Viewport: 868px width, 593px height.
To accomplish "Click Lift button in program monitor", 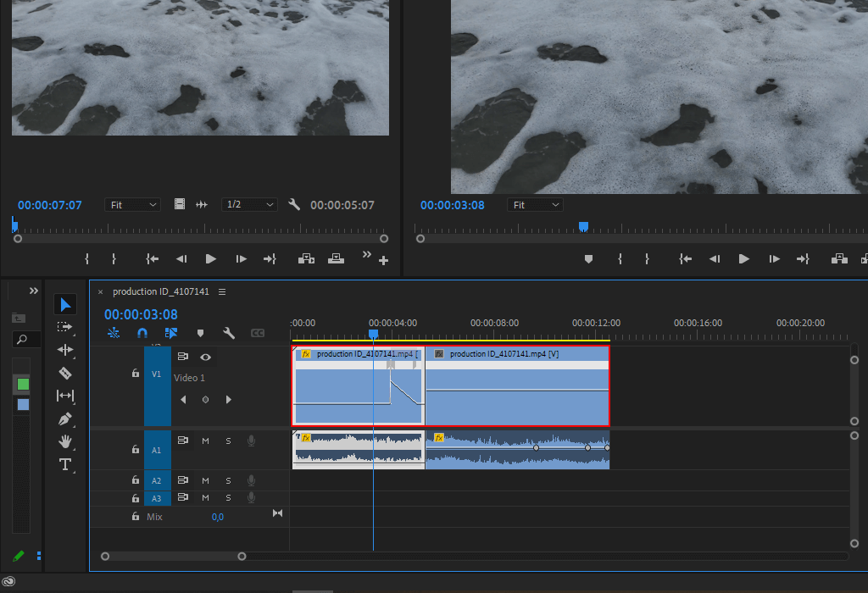I will point(839,258).
